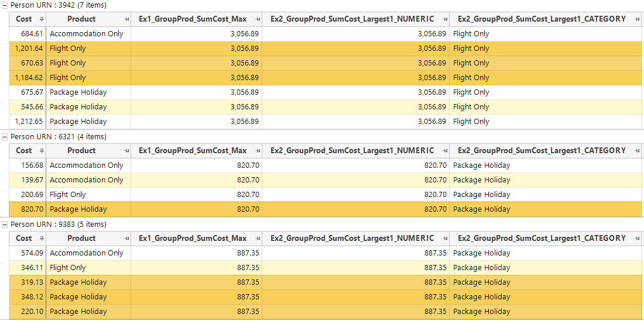644x321 pixels.
Task: Click the Person URN : 9383 (5 items) group title
Action: pos(58,225)
